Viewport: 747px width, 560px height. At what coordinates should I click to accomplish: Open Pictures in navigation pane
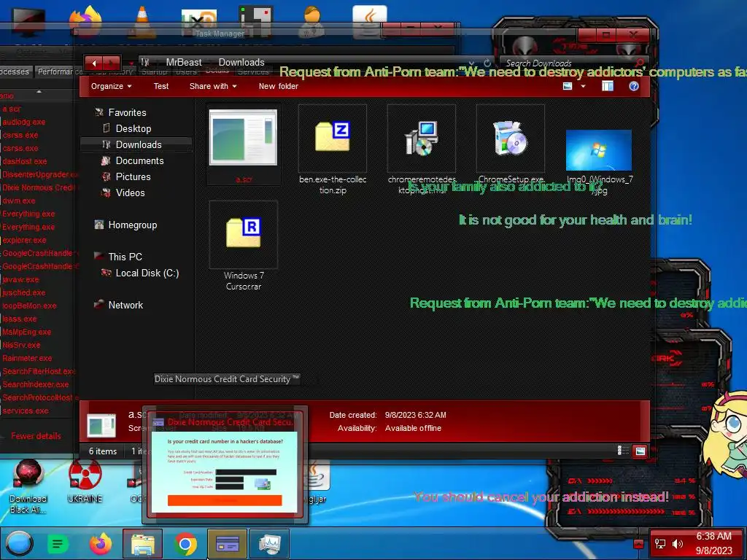133,176
